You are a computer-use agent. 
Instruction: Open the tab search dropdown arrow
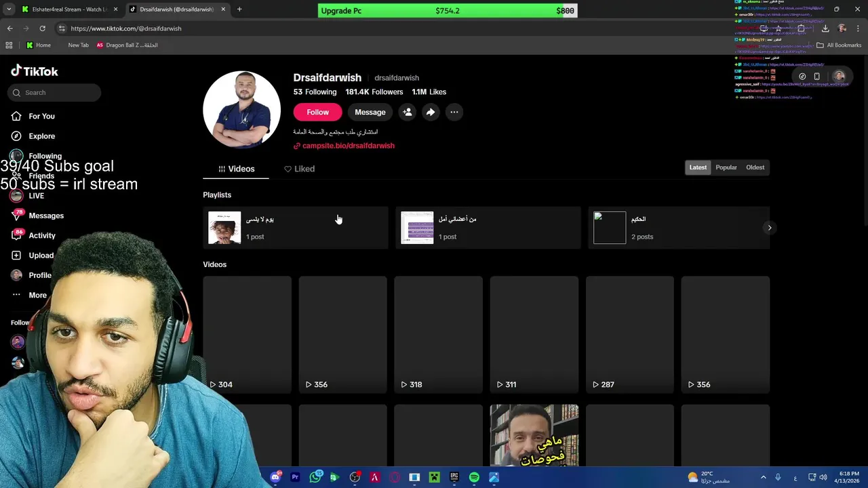(9, 9)
